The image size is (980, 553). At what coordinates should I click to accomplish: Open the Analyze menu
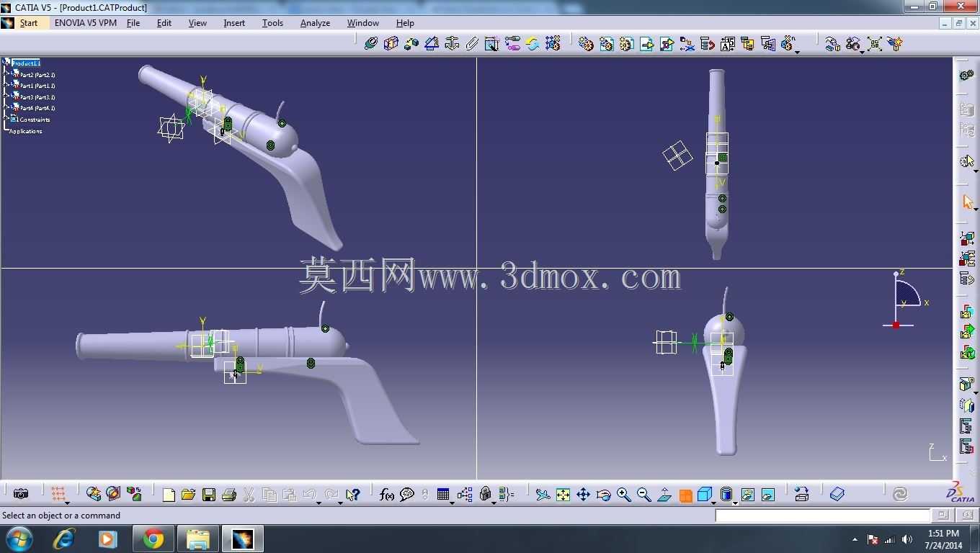[315, 23]
